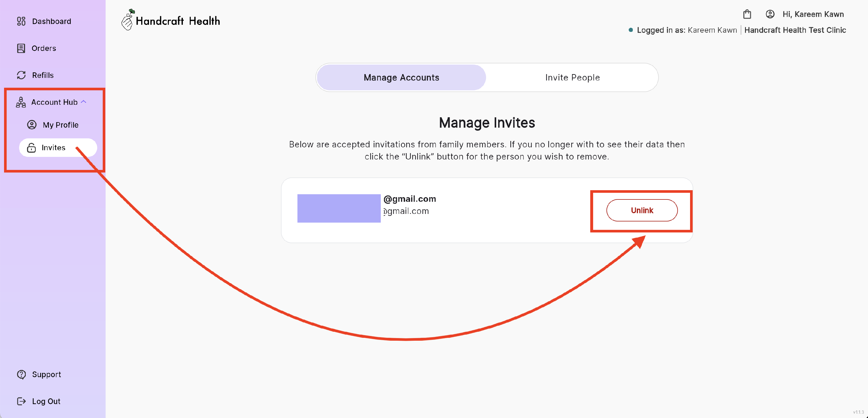Image resolution: width=868 pixels, height=418 pixels.
Task: Collapse the Account Hub chevron
Action: pos(84,102)
